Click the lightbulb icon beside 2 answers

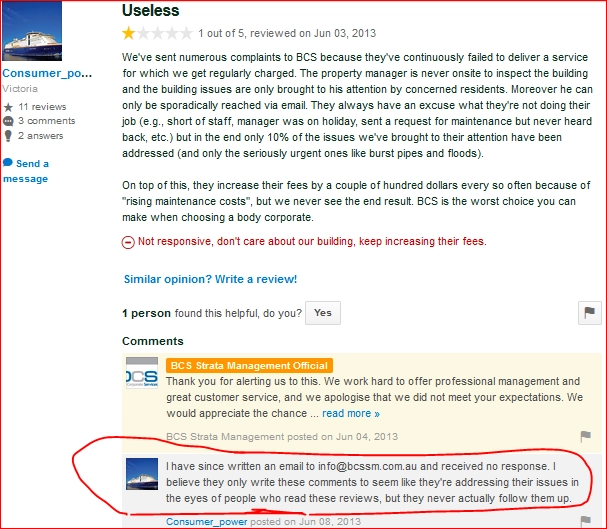tap(8, 136)
